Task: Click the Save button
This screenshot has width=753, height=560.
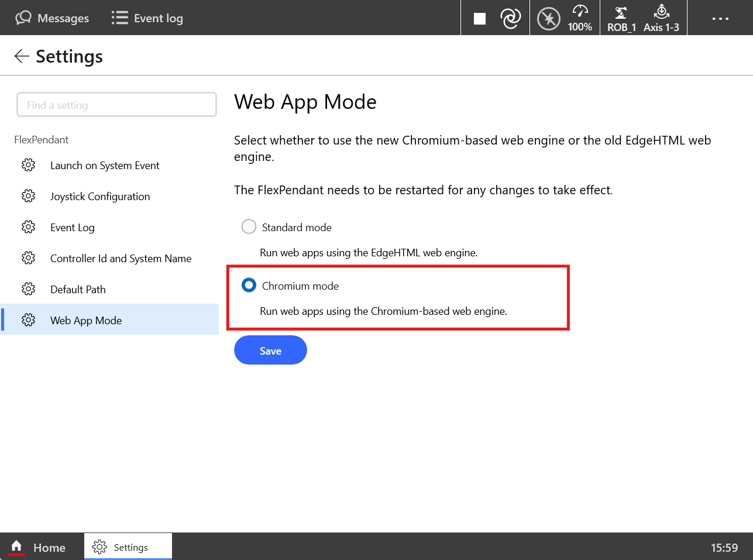Action: pos(270,350)
